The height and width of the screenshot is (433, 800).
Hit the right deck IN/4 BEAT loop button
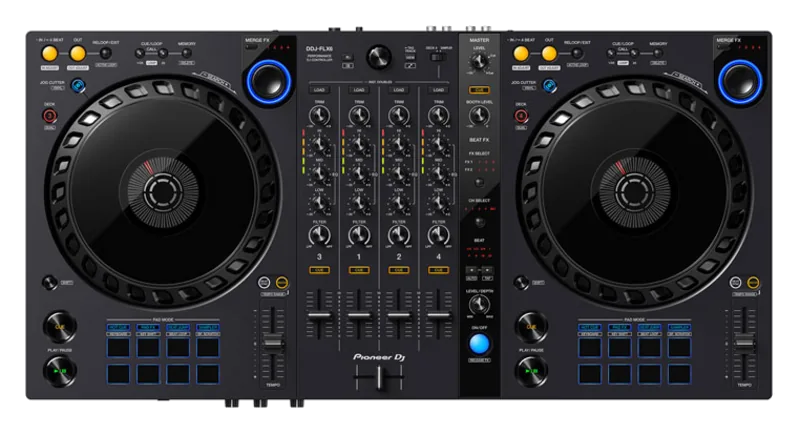coord(521,54)
